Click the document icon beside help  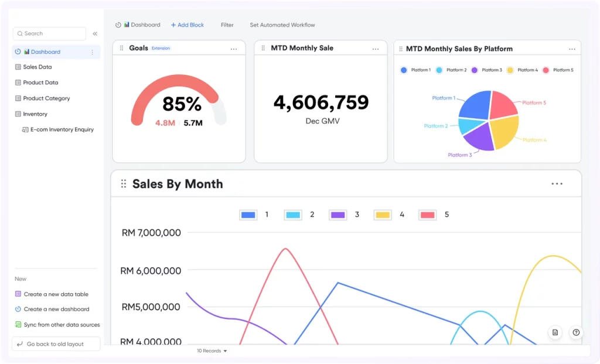pos(555,332)
